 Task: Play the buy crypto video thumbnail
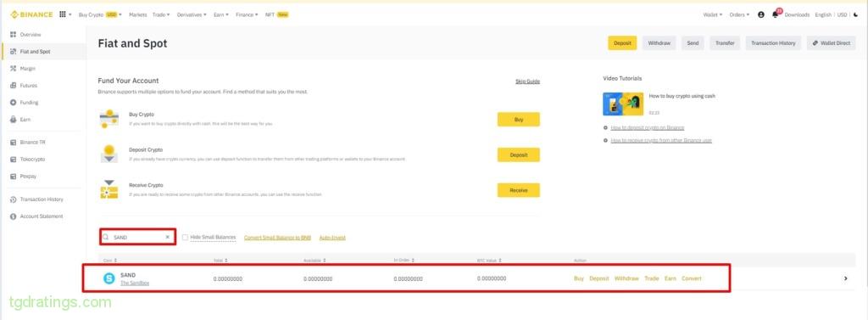point(623,104)
